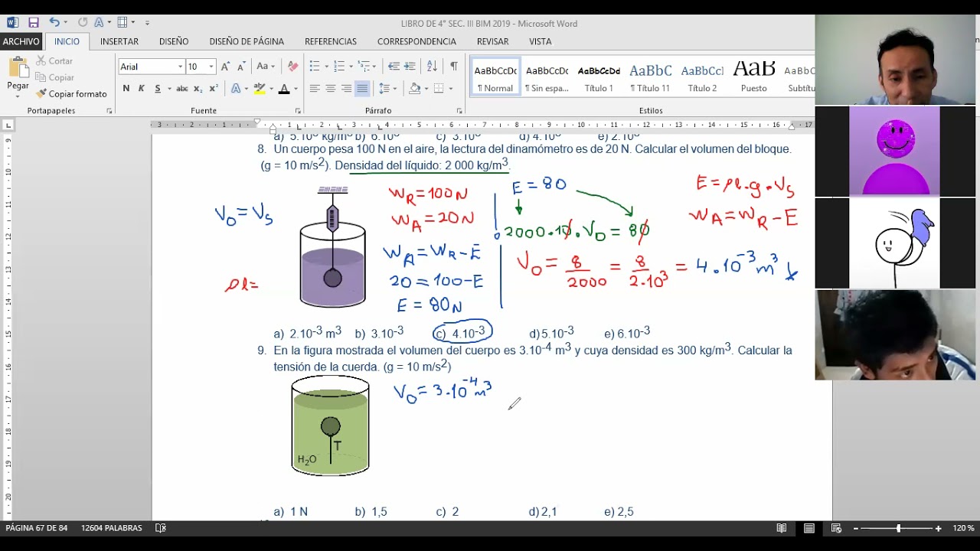Image resolution: width=980 pixels, height=551 pixels.
Task: Switch to the DISEÑO tab
Action: tap(174, 41)
